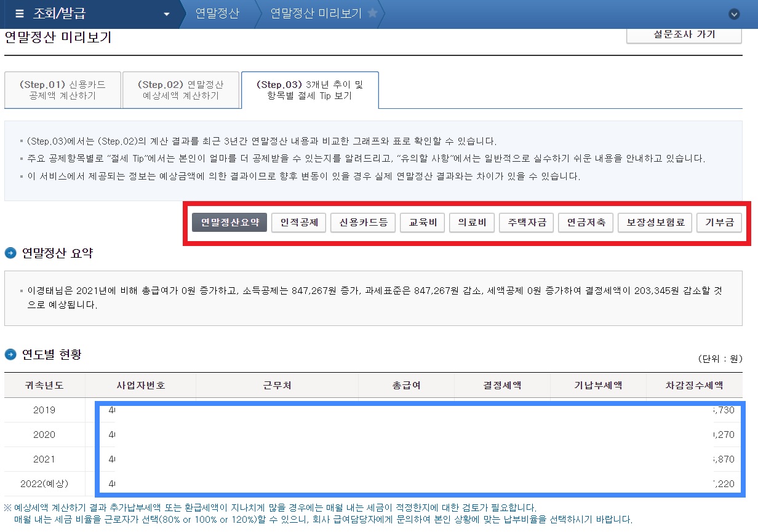The image size is (758, 532).
Task: Click the 사업자번호 column header
Action: (140, 386)
